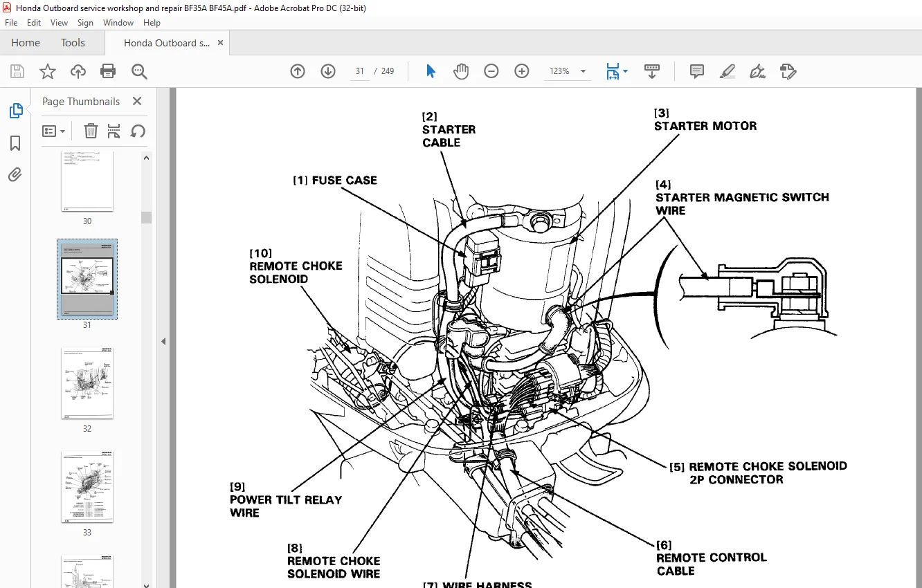922x588 pixels.
Task: Go to previous page arrow
Action: click(298, 71)
